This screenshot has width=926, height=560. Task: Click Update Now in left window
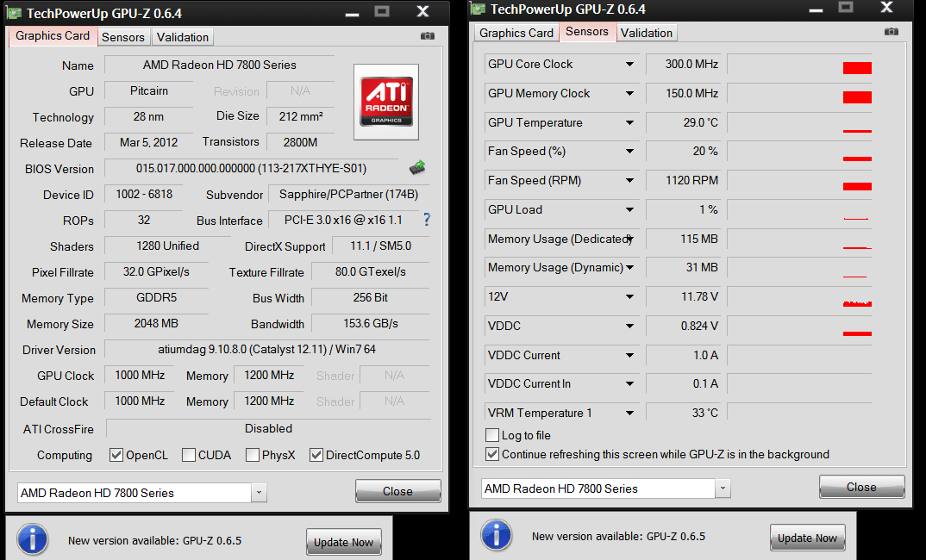tap(344, 542)
